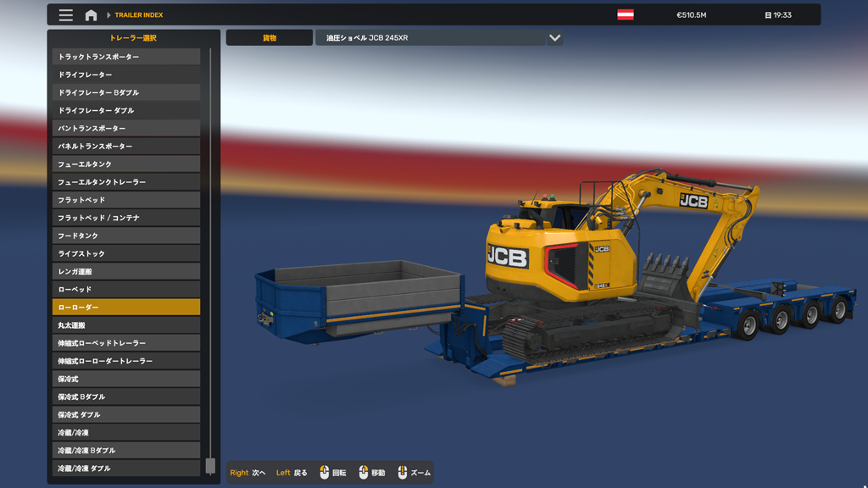868x488 pixels.
Task: Click TRAILER INDEX breadcrumb label
Action: tap(139, 15)
